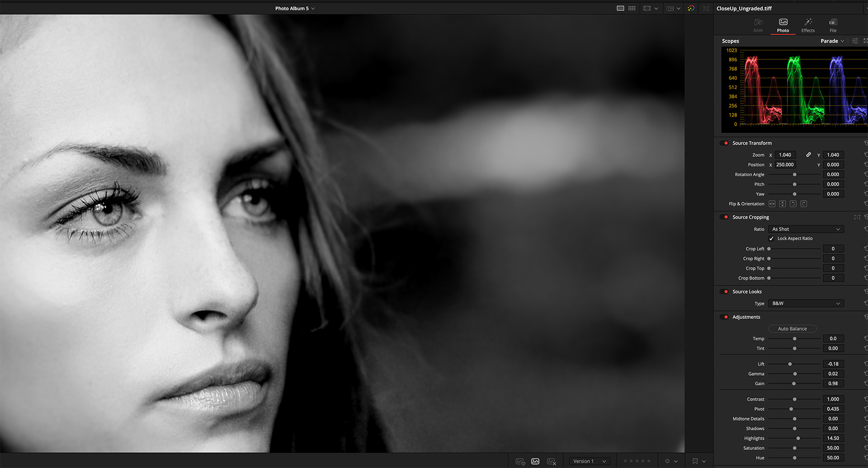This screenshot has height=468, width=868.
Task: Switch to the Effects tab
Action: tap(808, 26)
